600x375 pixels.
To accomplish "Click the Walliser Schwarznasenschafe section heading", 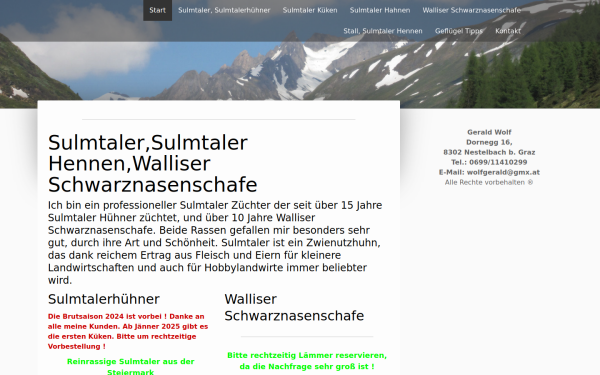I will click(x=294, y=307).
